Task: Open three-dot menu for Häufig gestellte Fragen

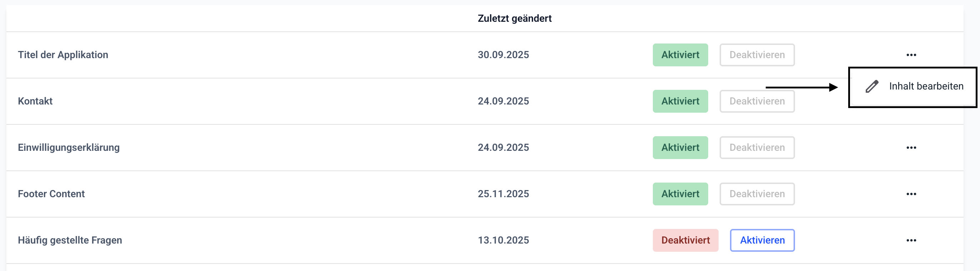Action: 911,241
